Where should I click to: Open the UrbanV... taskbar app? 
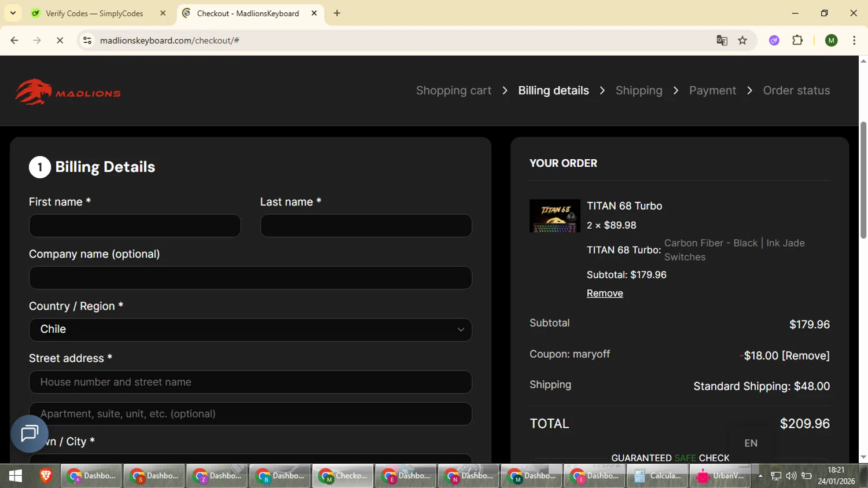pos(720,476)
